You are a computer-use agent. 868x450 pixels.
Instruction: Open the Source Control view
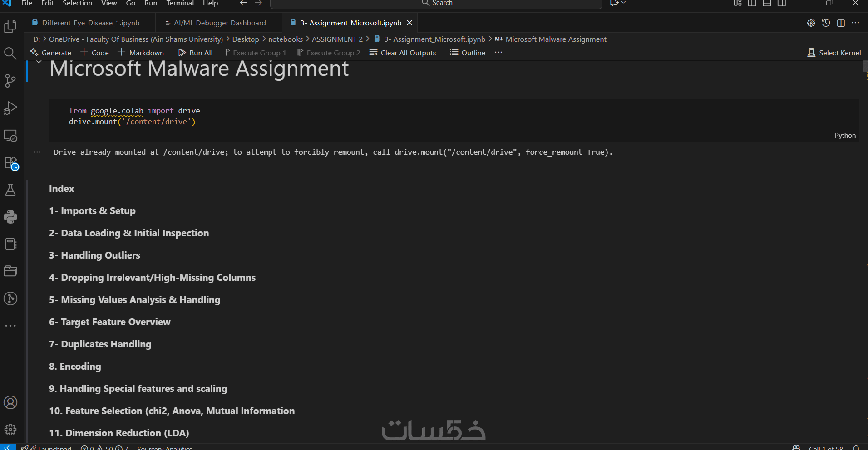click(10, 81)
